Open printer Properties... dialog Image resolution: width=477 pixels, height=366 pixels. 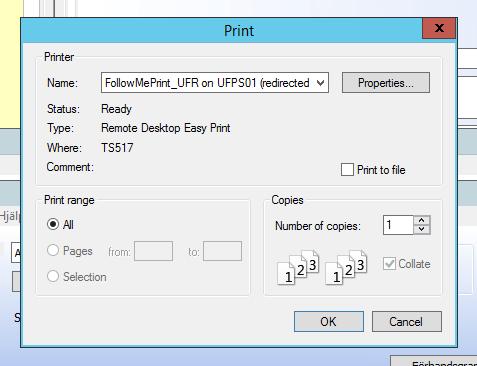coord(386,83)
